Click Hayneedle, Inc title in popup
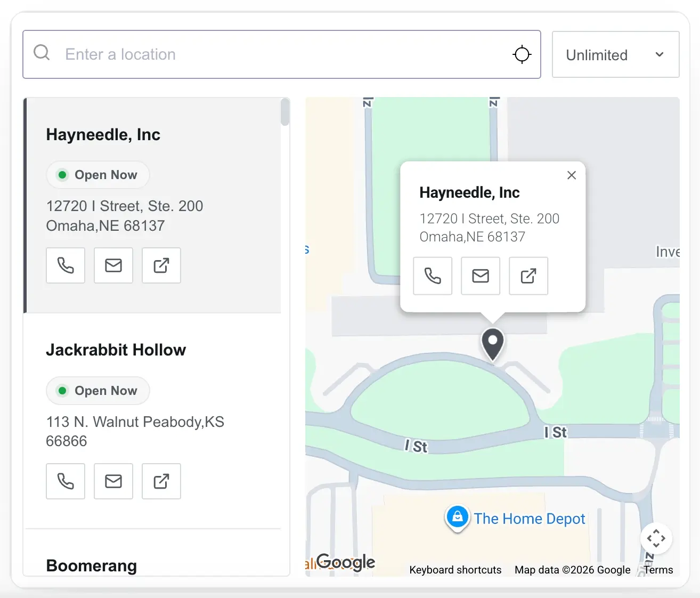 pos(469,192)
